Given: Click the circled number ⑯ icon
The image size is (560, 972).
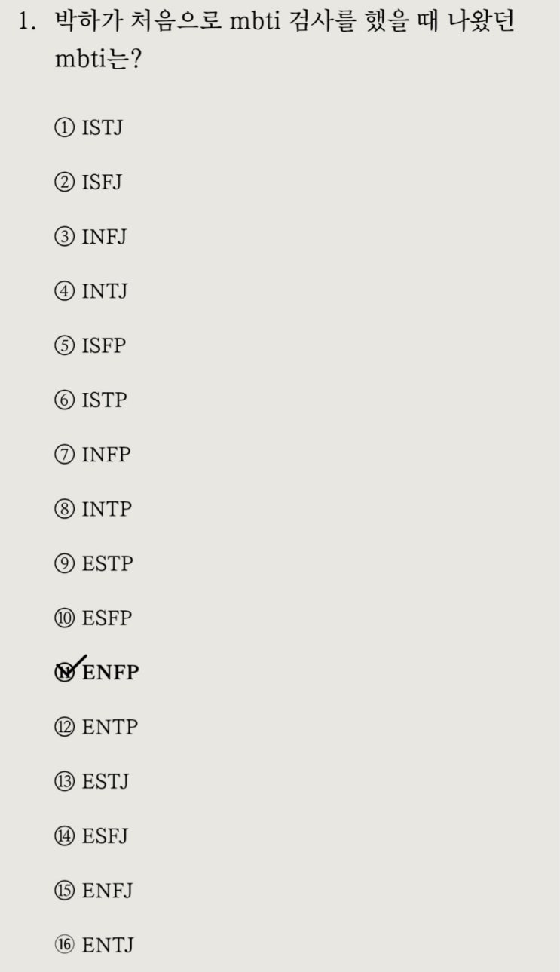Looking at the screenshot, I should point(64,946).
